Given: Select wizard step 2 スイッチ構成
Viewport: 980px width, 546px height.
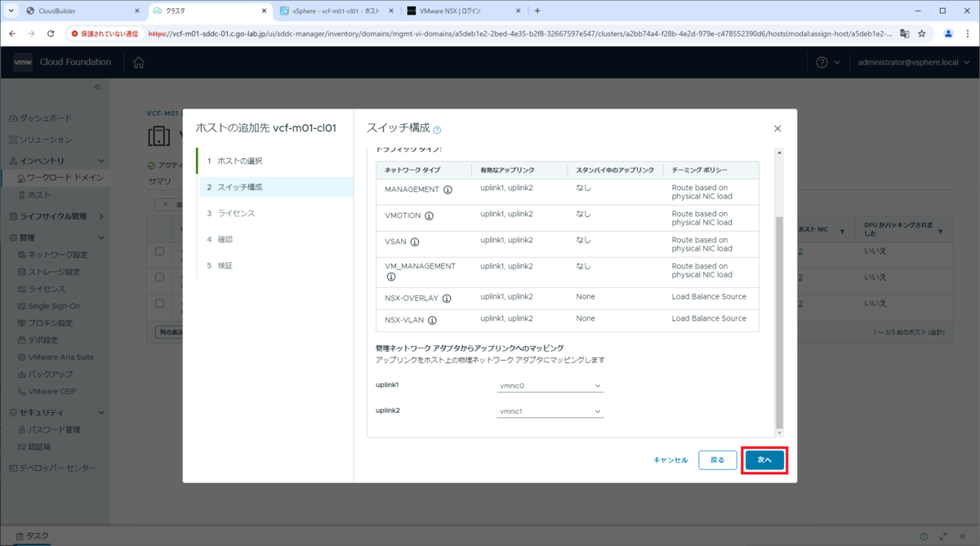Looking at the screenshot, I should [x=276, y=187].
